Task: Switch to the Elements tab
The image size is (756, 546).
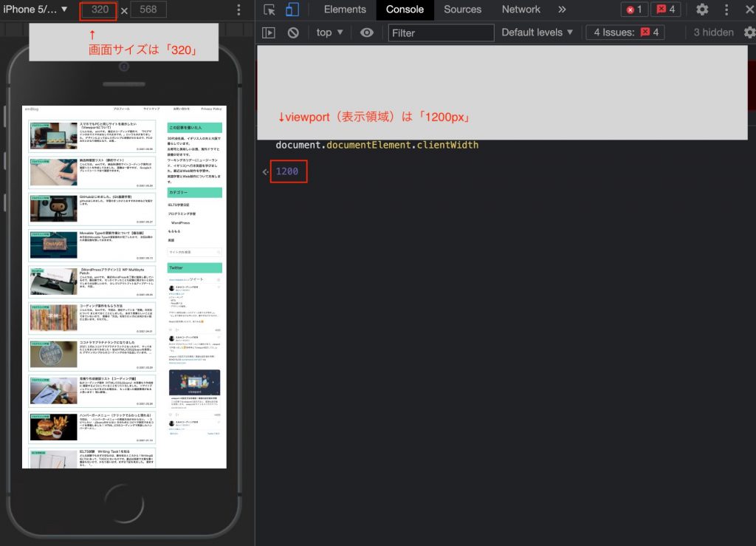Action: (x=345, y=10)
